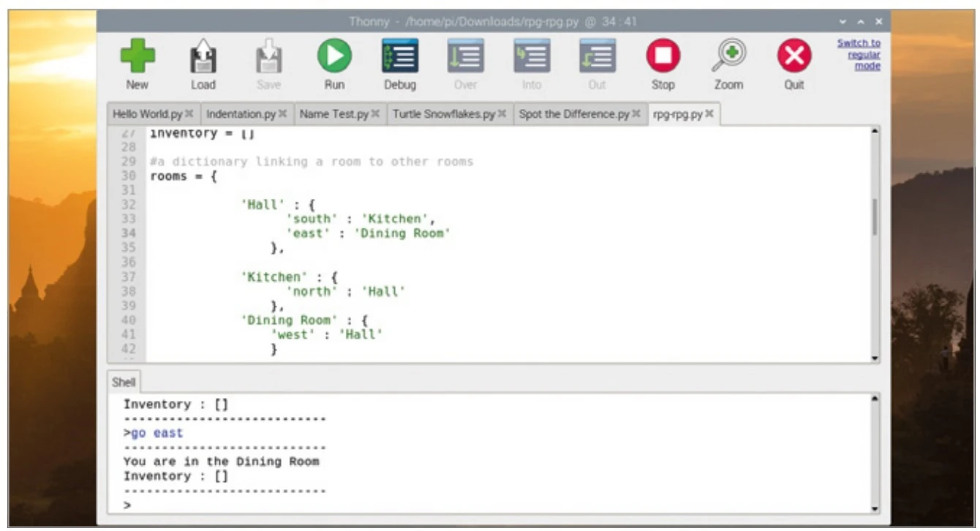Run the program with green play icon

pyautogui.click(x=334, y=56)
